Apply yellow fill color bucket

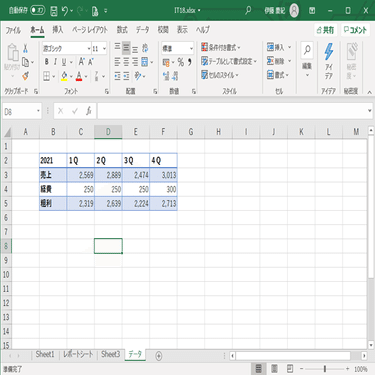(64, 76)
